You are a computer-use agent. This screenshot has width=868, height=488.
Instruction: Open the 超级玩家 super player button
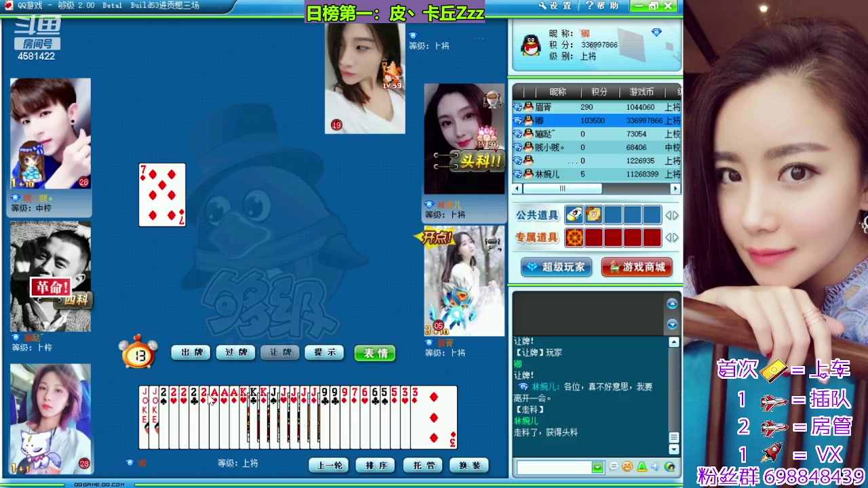pyautogui.click(x=556, y=267)
